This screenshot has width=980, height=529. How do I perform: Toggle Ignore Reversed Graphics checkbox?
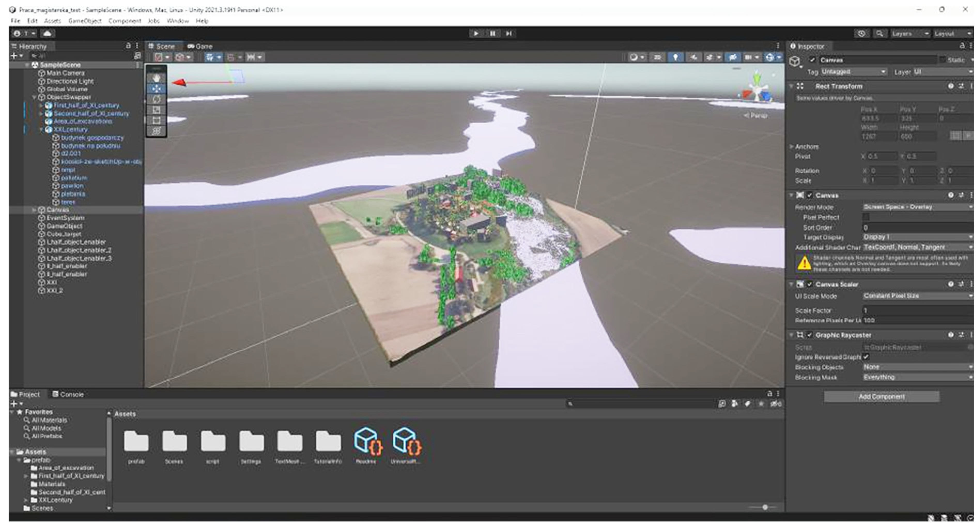pos(866,357)
